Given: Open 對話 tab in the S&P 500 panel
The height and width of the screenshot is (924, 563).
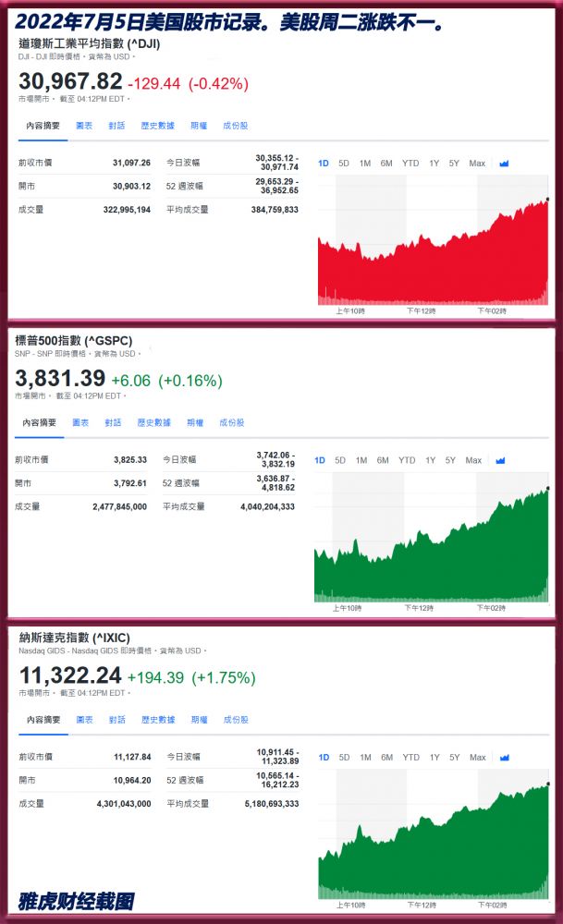Looking at the screenshot, I should pos(113,422).
